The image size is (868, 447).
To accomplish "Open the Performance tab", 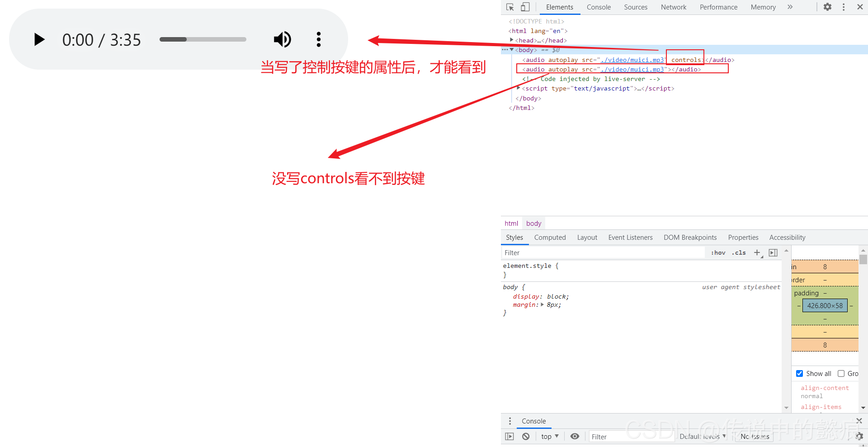I will point(718,7).
